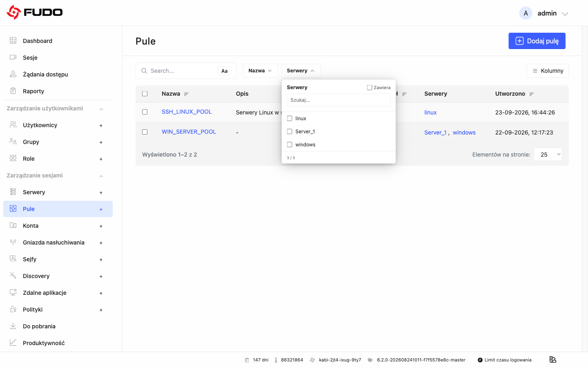
Task: Click the Użytkownicy sidebar icon
Action: point(13,125)
